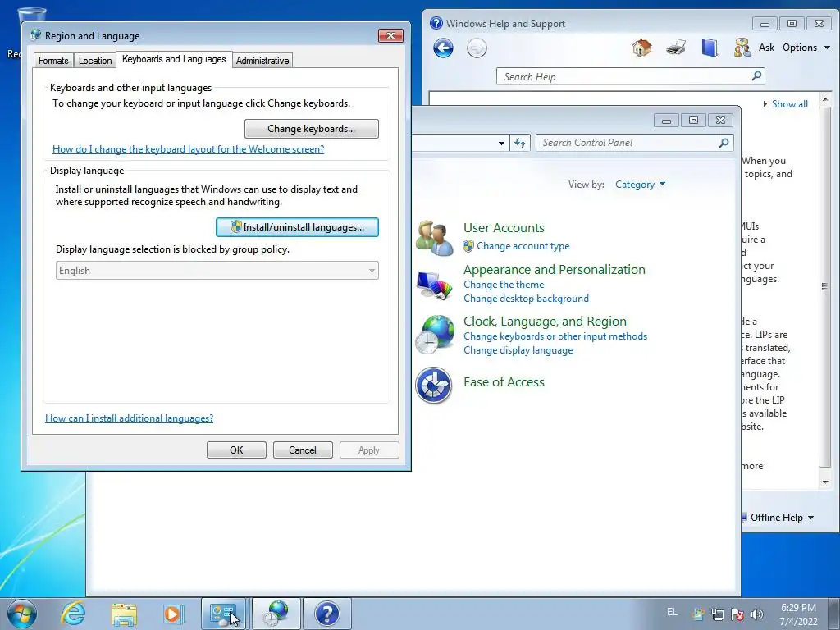The width and height of the screenshot is (840, 630).
Task: Open Windows Media Player from taskbar
Action: [173, 614]
